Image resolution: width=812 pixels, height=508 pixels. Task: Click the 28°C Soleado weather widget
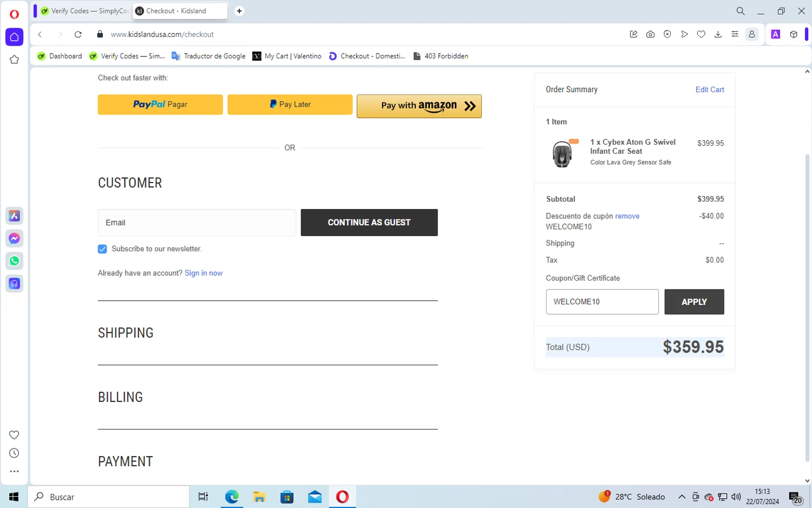tap(632, 497)
